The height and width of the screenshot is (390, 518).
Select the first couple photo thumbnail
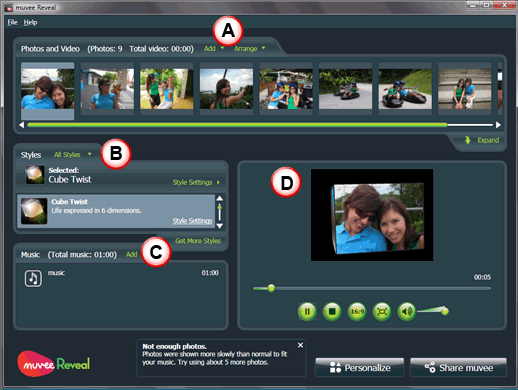[48, 89]
